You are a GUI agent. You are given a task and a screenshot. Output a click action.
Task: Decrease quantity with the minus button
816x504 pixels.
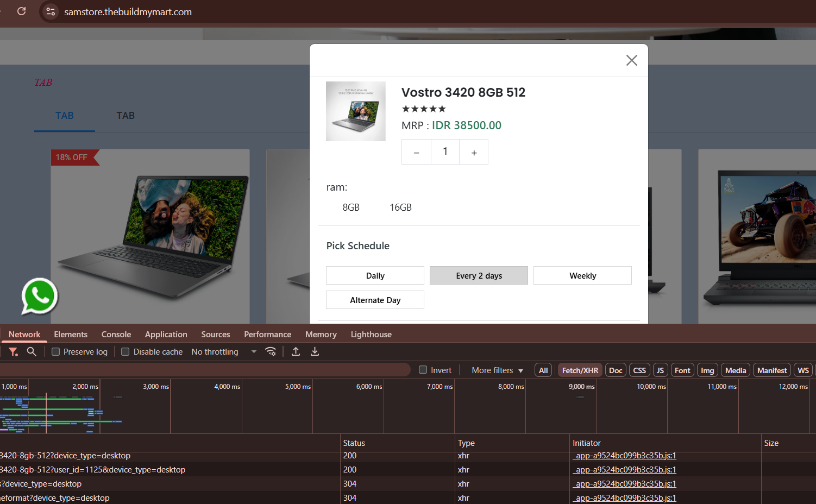(x=416, y=152)
